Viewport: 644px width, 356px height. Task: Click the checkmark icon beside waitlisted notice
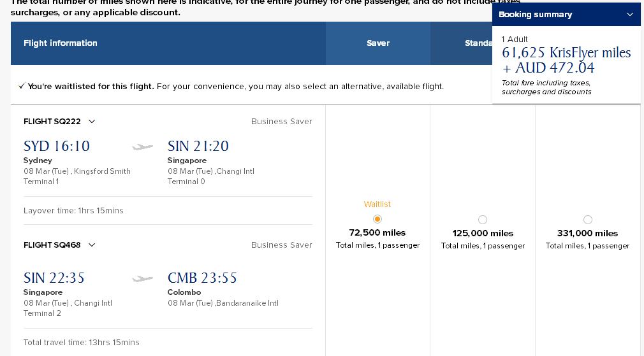point(22,86)
